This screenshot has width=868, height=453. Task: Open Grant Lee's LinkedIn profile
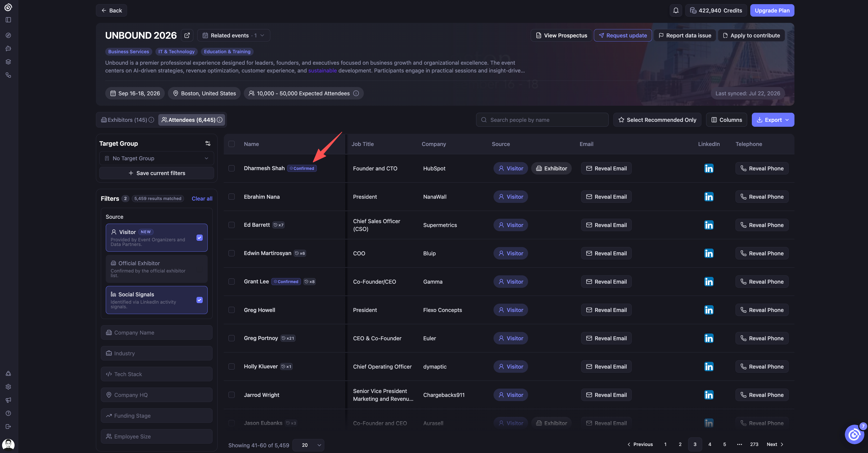coord(709,282)
